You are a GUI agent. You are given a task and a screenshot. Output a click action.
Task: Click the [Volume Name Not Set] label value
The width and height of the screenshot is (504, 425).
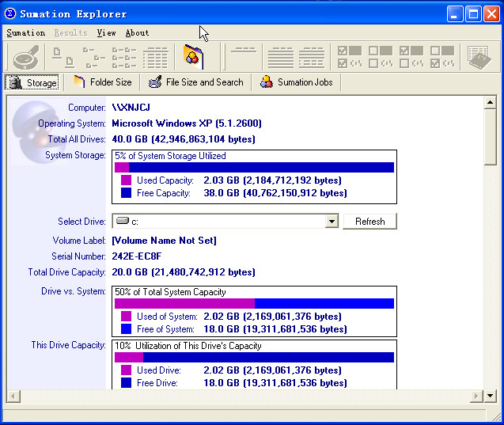(x=165, y=241)
